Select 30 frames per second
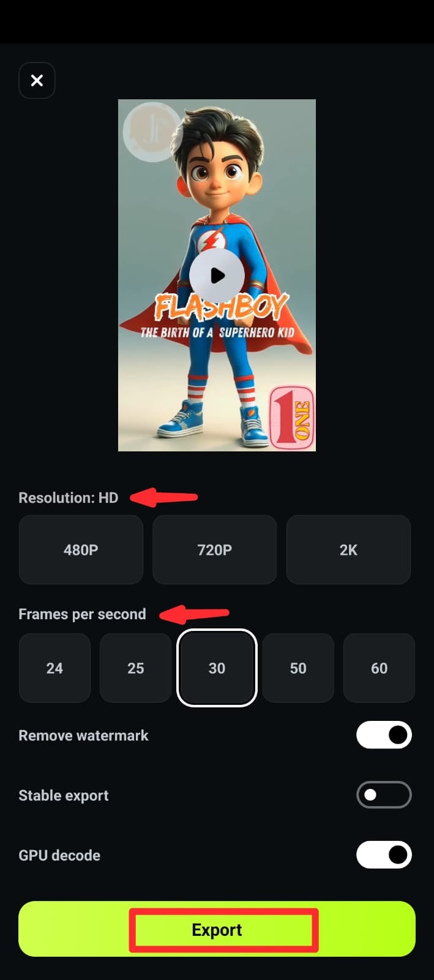434x980 pixels. pyautogui.click(x=217, y=668)
